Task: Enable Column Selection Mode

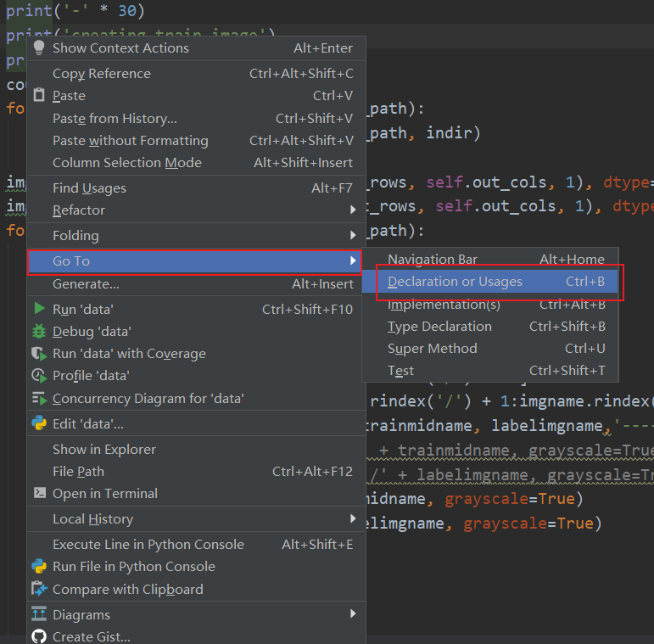Action: [x=197, y=163]
